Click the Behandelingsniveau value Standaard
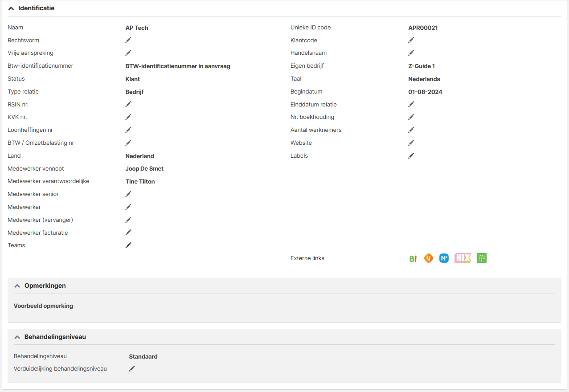 pyautogui.click(x=143, y=357)
